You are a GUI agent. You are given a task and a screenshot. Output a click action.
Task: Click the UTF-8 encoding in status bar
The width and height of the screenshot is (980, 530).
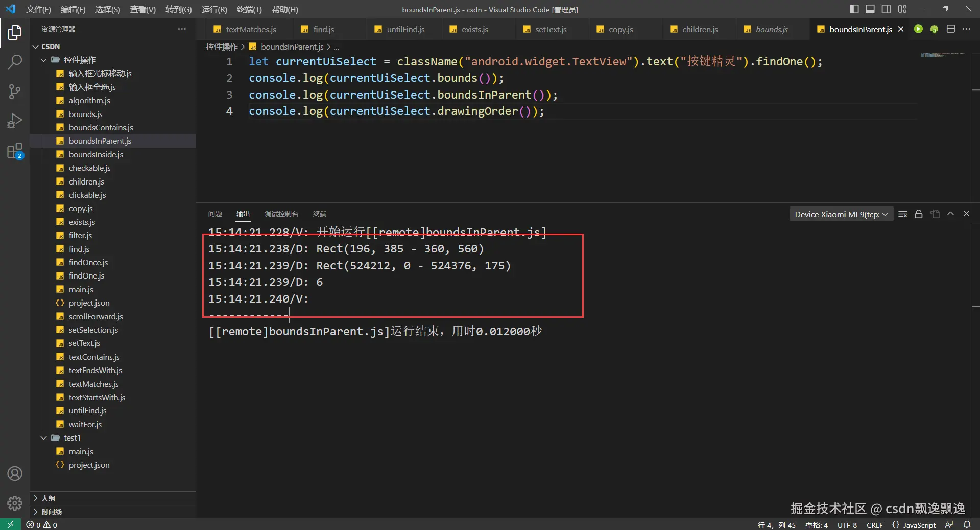point(847,525)
